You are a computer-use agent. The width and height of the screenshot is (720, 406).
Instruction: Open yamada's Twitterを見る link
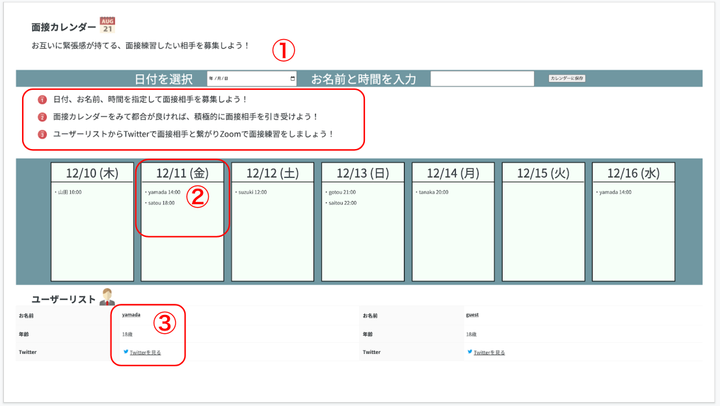145,353
